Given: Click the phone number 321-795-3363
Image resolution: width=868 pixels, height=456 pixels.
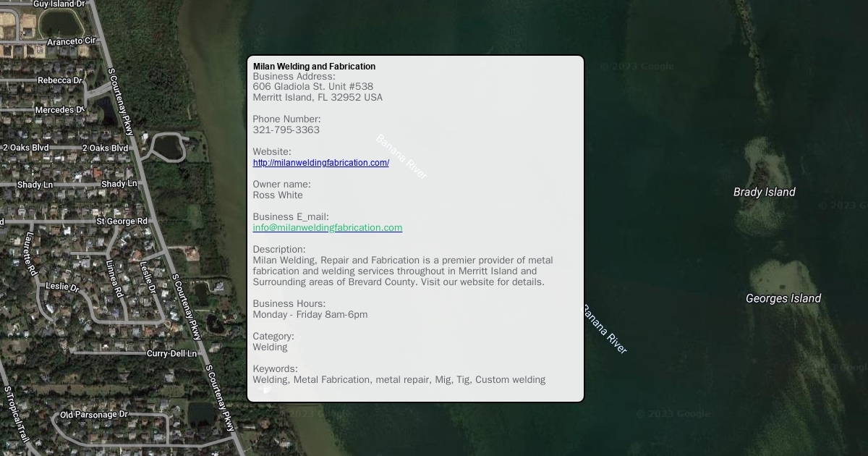Looking at the screenshot, I should tap(286, 130).
